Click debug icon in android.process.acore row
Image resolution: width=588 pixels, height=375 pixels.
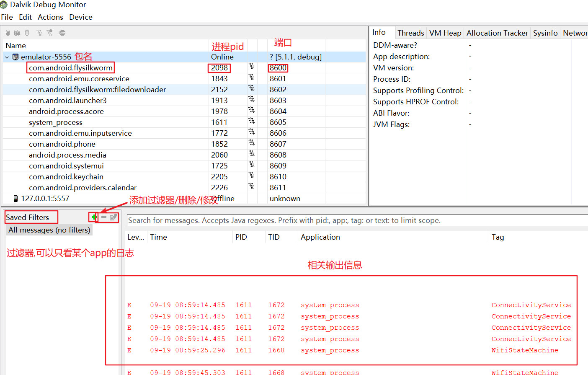click(251, 110)
